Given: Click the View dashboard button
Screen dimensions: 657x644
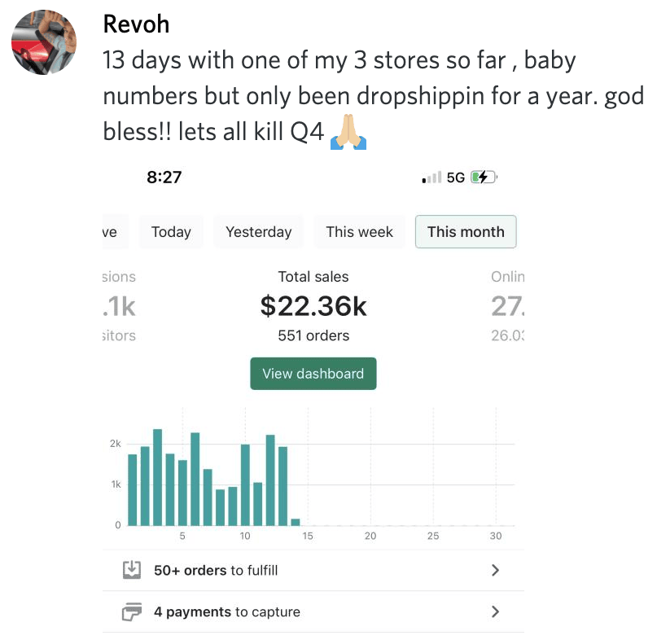Looking at the screenshot, I should (x=313, y=374).
